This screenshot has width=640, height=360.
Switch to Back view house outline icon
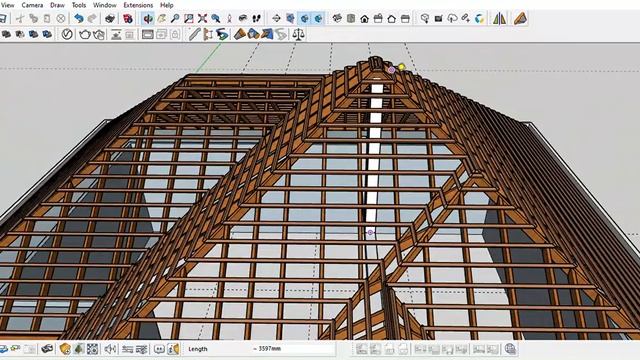click(x=391, y=18)
